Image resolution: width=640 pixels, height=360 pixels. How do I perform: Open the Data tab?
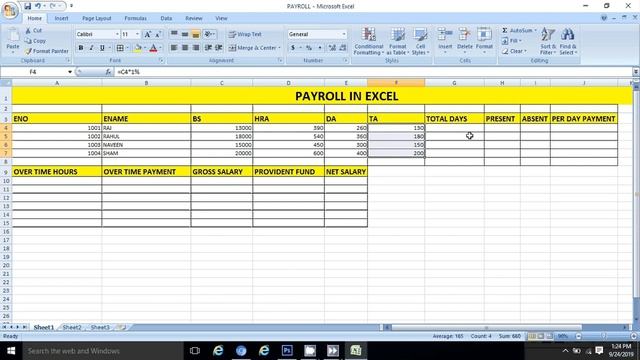click(x=166, y=18)
